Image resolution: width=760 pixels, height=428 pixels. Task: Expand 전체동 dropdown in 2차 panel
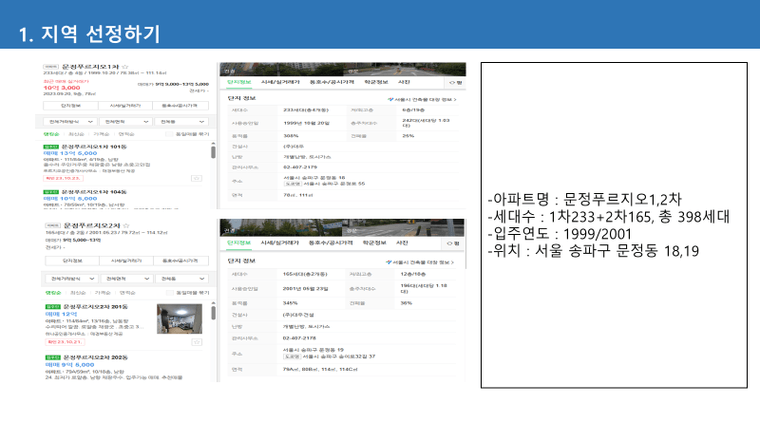(x=182, y=279)
